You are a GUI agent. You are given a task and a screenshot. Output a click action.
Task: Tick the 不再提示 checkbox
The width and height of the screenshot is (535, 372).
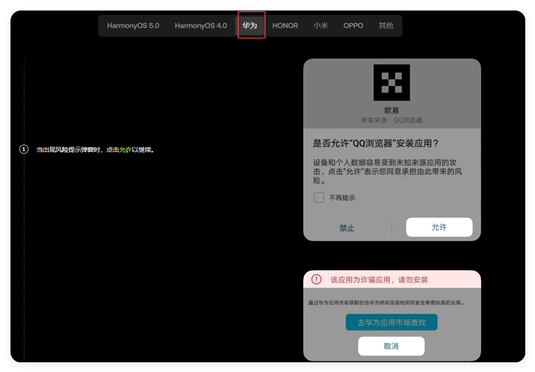point(319,197)
